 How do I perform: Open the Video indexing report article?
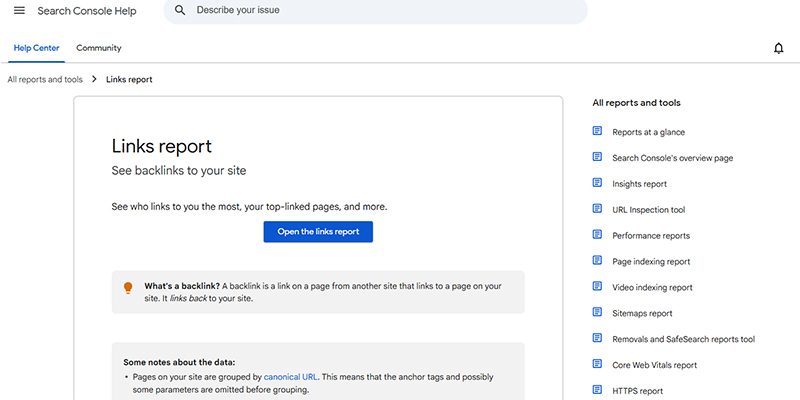click(653, 288)
